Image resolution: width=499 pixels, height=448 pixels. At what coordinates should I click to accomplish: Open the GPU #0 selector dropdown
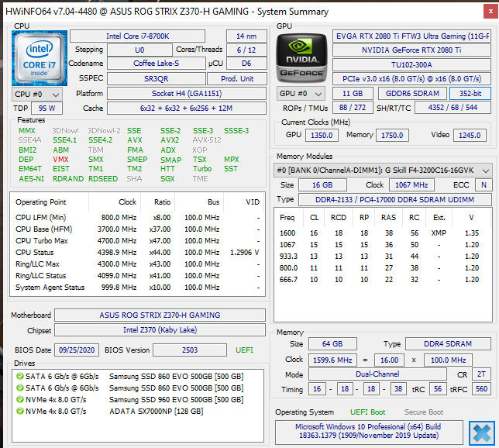pyautogui.click(x=301, y=94)
